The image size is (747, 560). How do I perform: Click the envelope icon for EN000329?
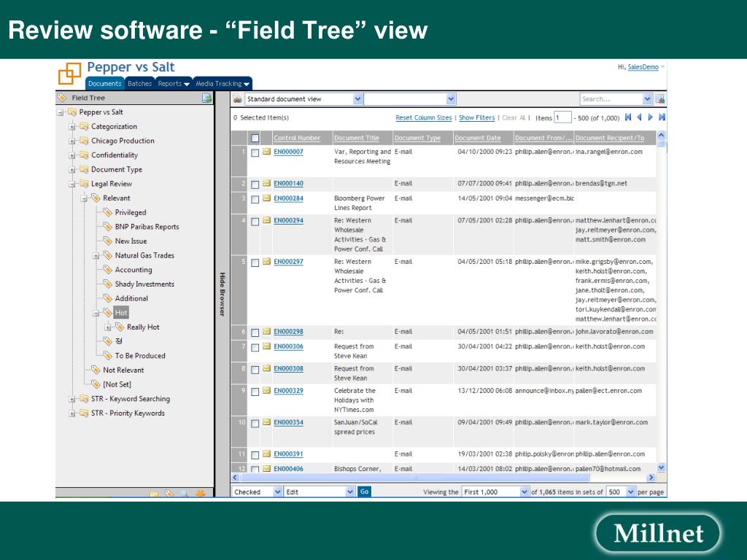coord(266,391)
